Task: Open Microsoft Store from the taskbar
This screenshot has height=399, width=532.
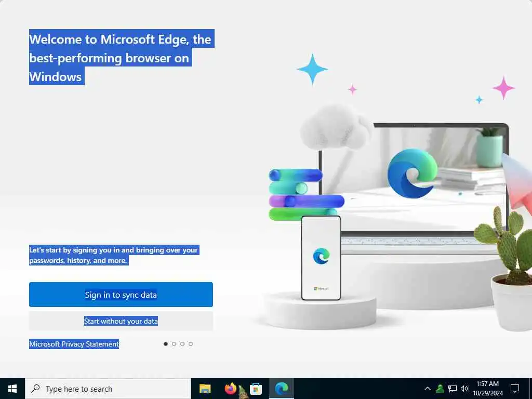Action: 256,389
